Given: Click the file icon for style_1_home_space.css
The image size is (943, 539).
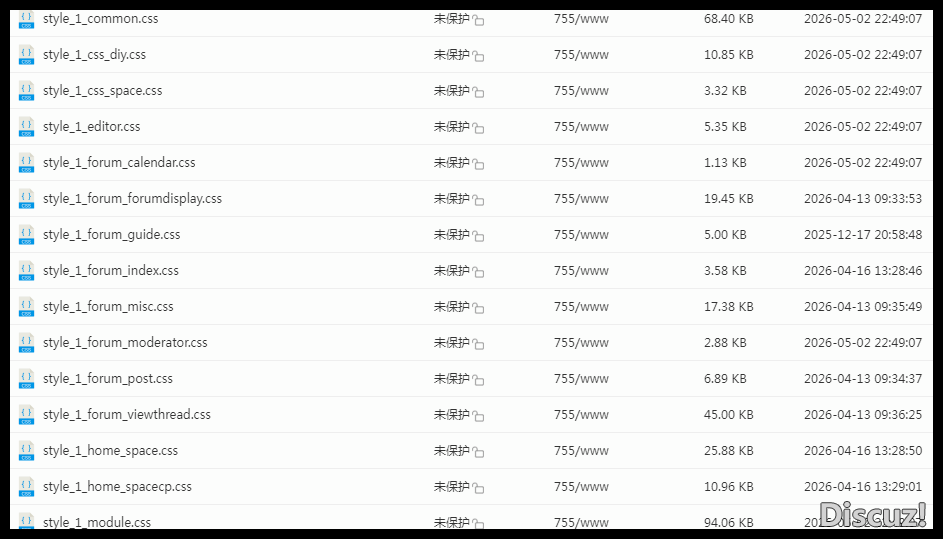Looking at the screenshot, I should 26,451.
